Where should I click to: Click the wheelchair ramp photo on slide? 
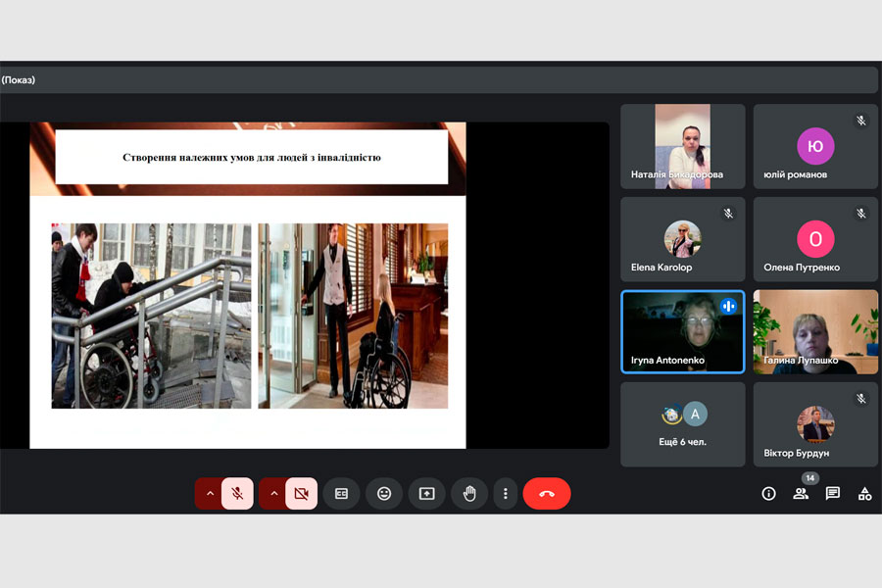(x=151, y=316)
